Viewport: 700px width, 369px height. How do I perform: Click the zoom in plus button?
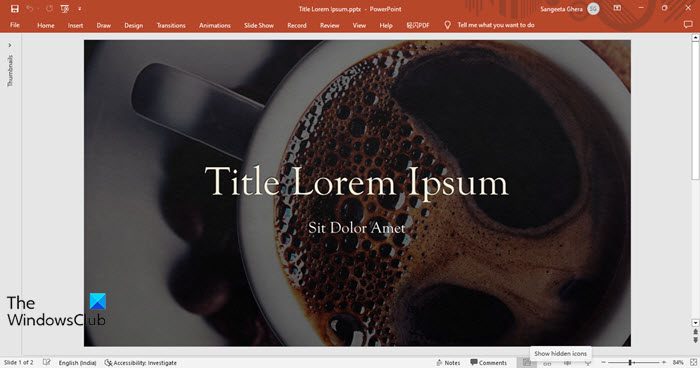(664, 363)
